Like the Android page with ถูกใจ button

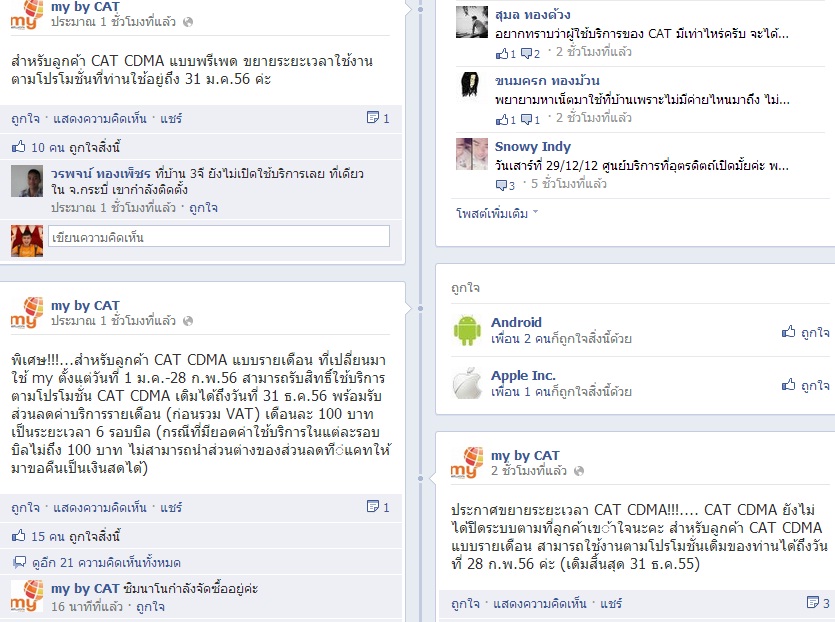(x=805, y=332)
